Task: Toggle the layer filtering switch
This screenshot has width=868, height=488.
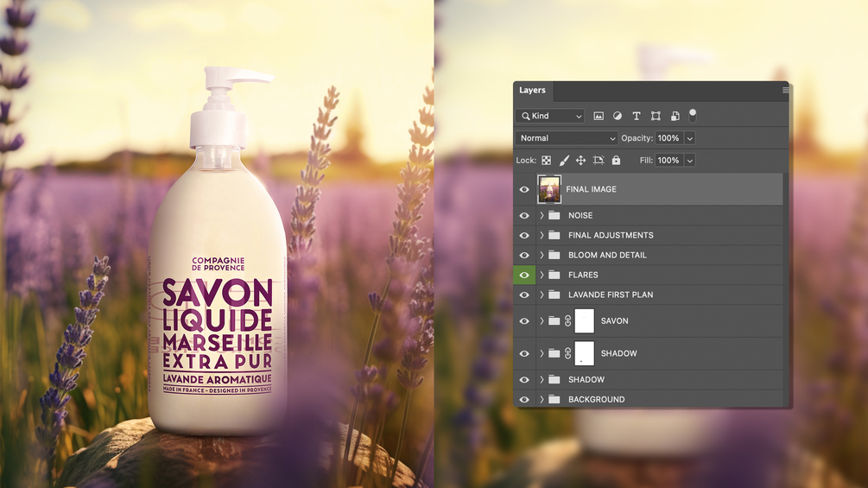Action: click(x=693, y=115)
